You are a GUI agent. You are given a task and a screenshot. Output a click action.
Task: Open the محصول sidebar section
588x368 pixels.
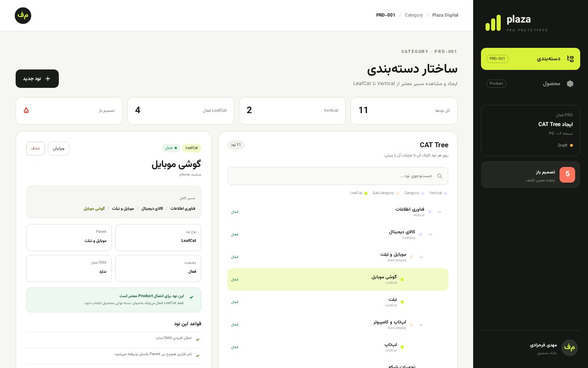point(531,84)
